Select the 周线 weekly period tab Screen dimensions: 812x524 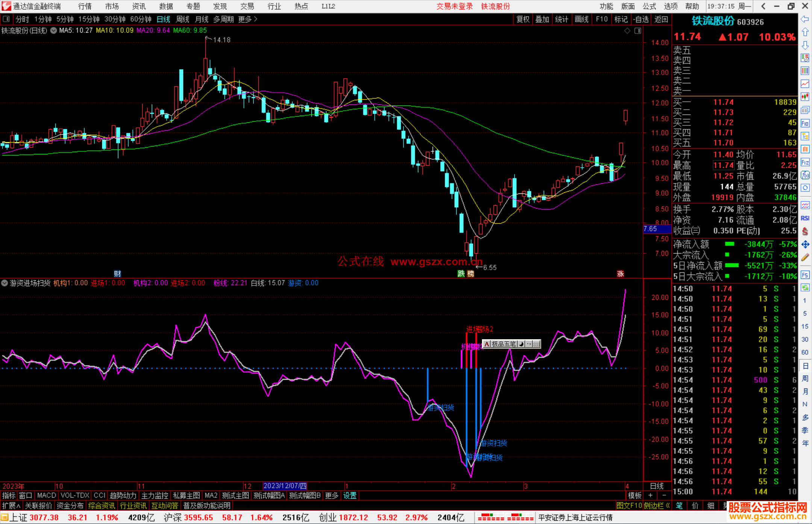point(183,19)
